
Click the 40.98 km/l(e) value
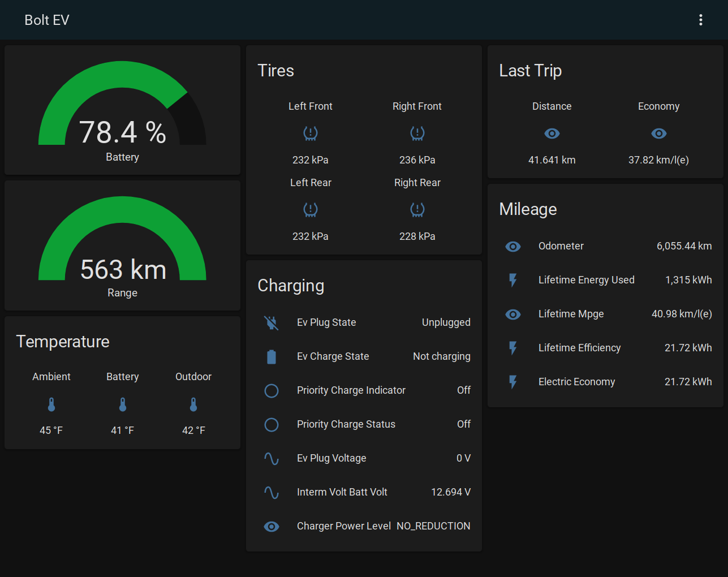coord(682,314)
